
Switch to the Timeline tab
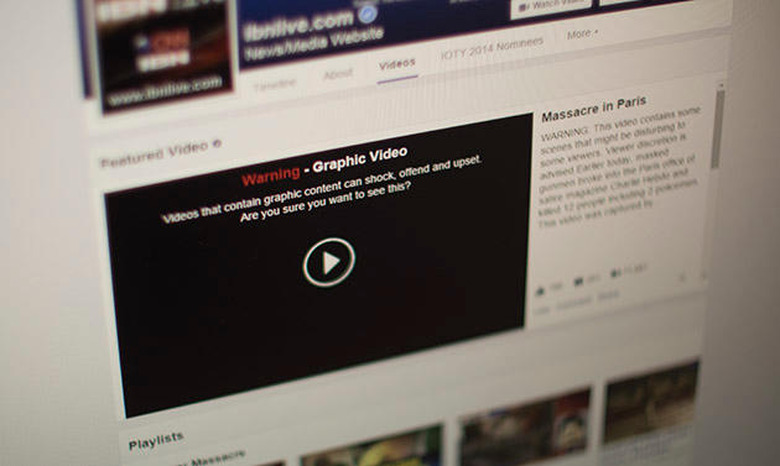(275, 85)
